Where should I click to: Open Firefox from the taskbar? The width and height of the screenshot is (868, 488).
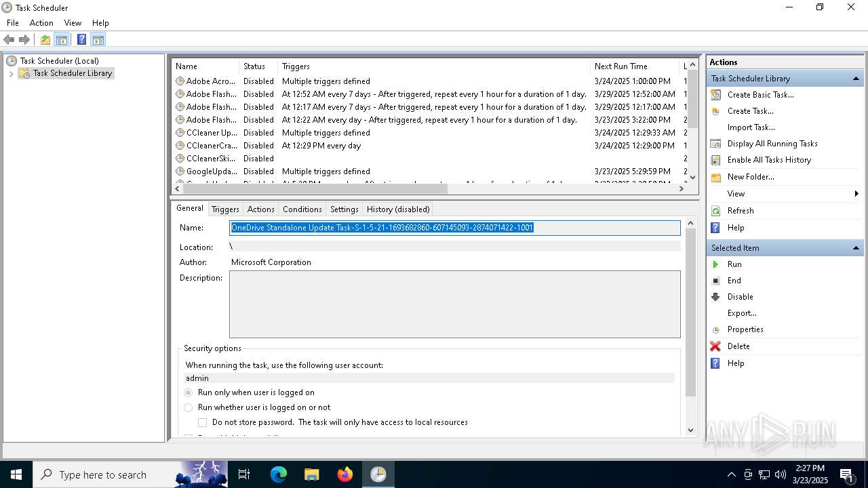pyautogui.click(x=345, y=474)
